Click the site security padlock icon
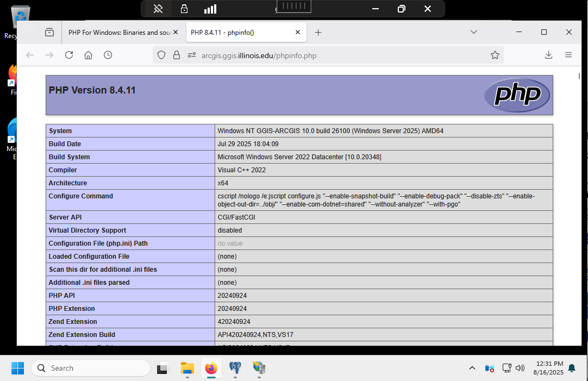The image size is (588, 381). pos(176,55)
